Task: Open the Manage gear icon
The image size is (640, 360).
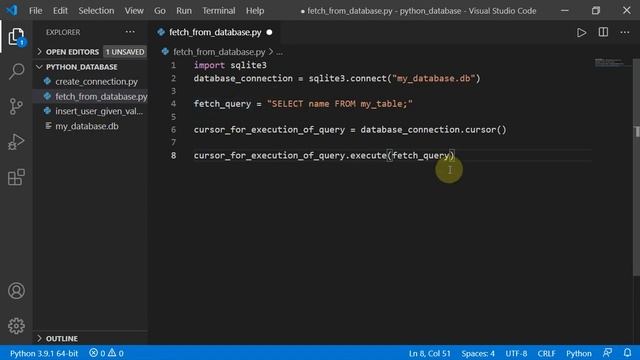Action: (x=16, y=326)
